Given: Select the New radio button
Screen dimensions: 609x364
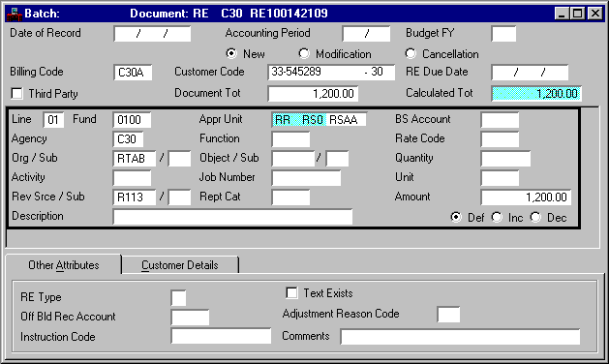Looking at the screenshot, I should (231, 53).
